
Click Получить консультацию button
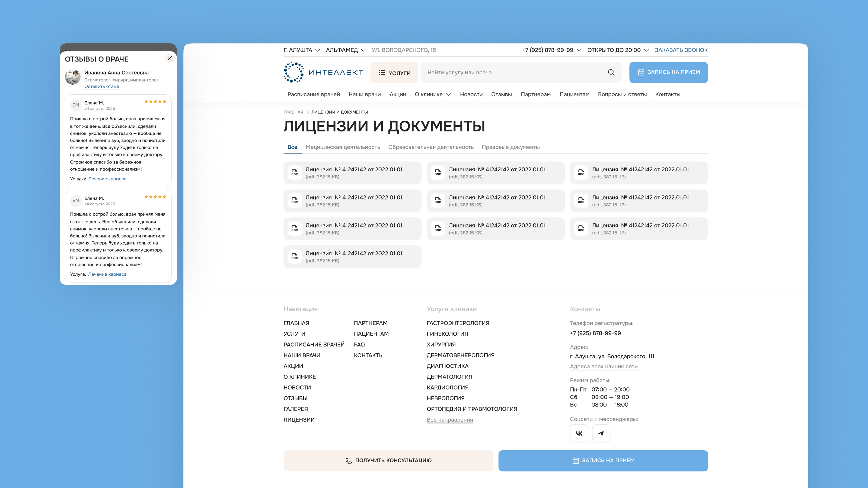388,461
